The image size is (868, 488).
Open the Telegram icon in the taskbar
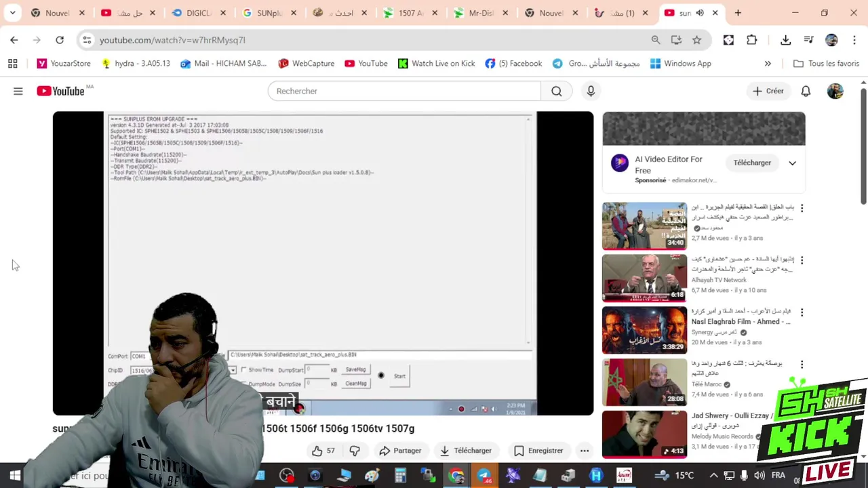(x=484, y=476)
